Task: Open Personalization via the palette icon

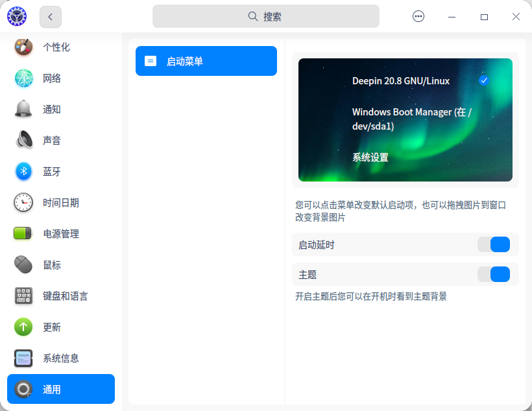Action: click(x=23, y=47)
